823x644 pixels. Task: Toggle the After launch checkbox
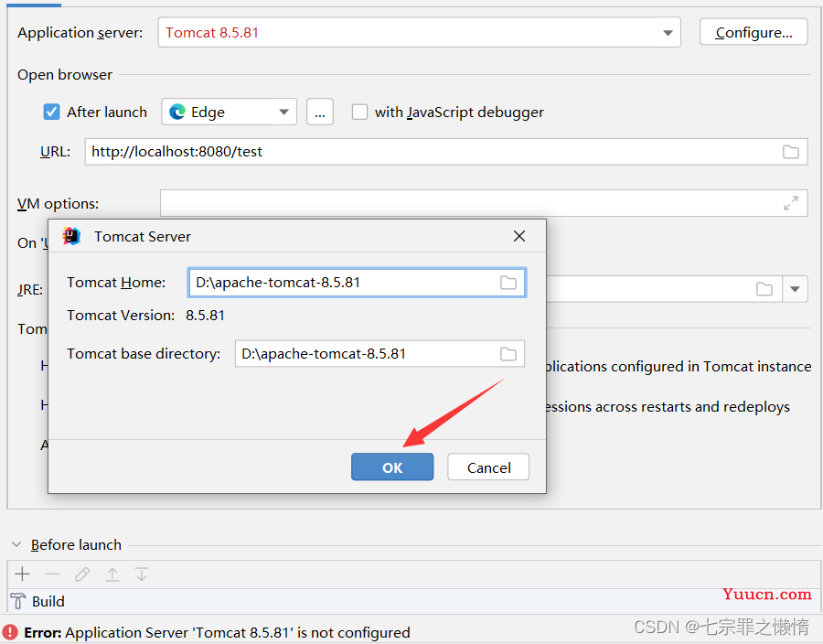click(x=51, y=112)
